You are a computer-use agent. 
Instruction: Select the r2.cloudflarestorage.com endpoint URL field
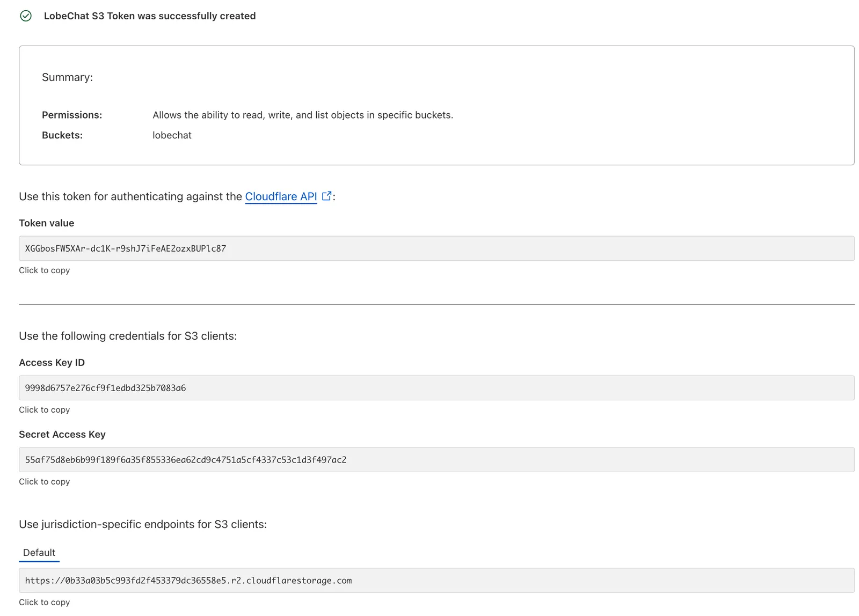click(x=436, y=581)
